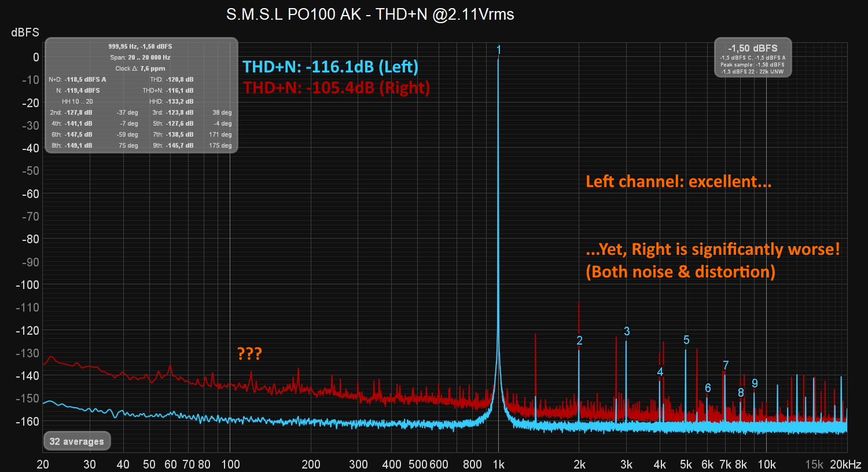The width and height of the screenshot is (868, 472).
Task: Select harmonic marker 3 near 3k
Action: [627, 331]
